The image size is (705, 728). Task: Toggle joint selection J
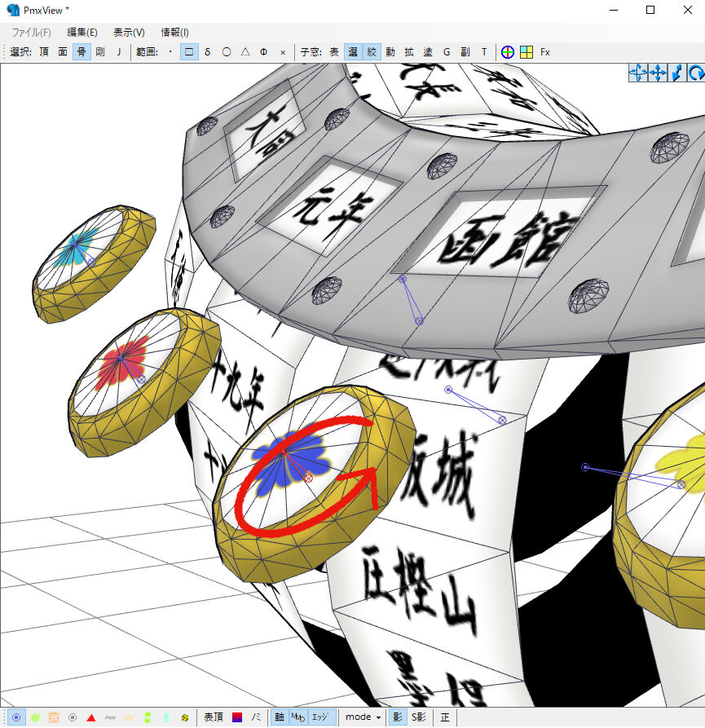[119, 52]
